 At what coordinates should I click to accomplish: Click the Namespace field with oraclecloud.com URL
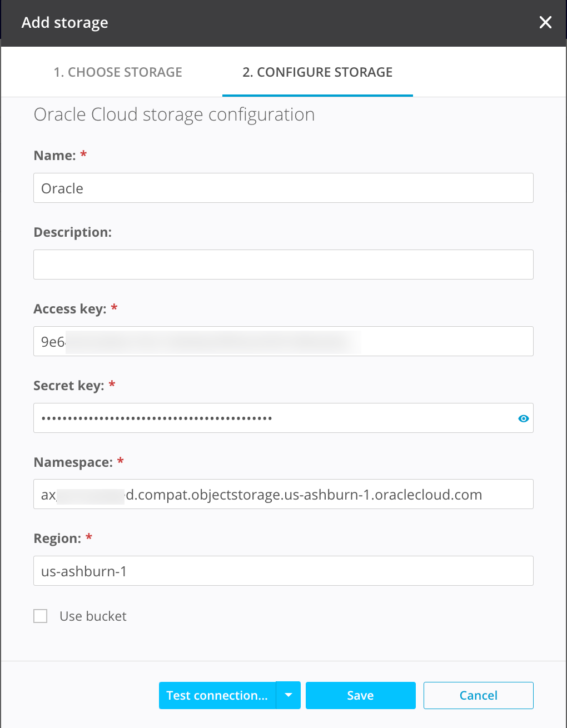point(283,494)
